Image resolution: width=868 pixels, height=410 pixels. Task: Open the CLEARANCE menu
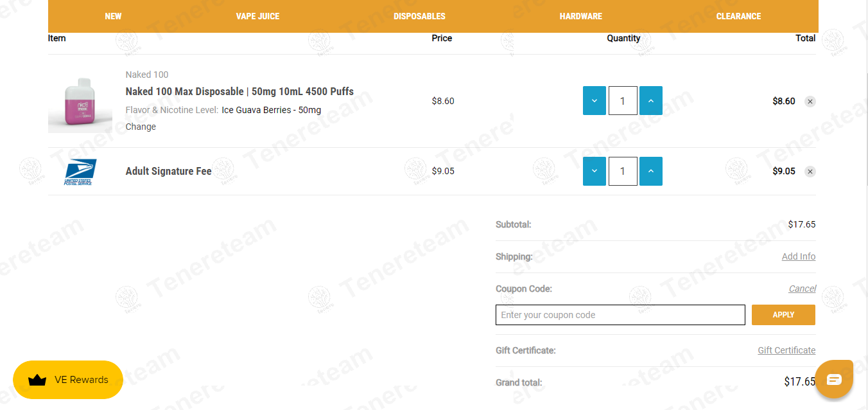click(738, 16)
